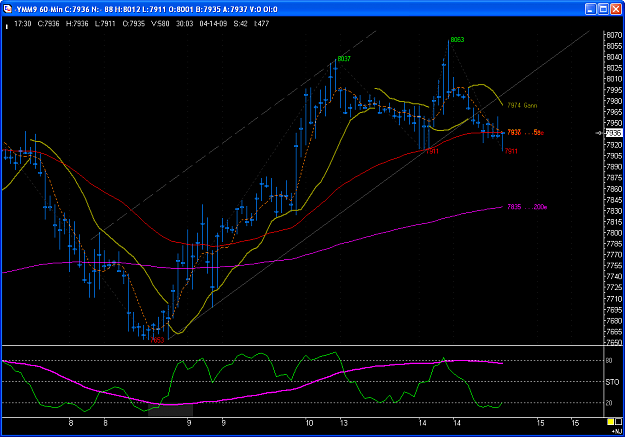Screen dimensions: 625x437
Task: Click the 7800 price axis label
Action: pos(614,233)
